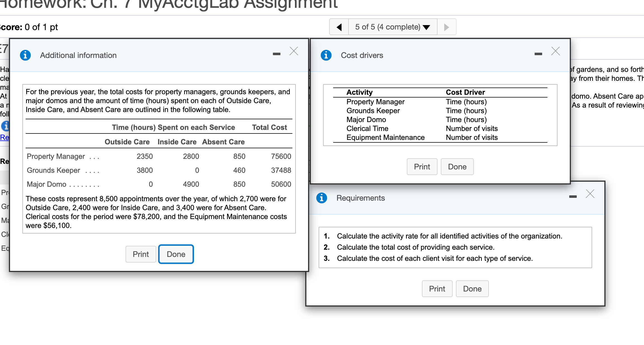Close the Requirements dialog
The image size is (644, 345).
click(590, 194)
